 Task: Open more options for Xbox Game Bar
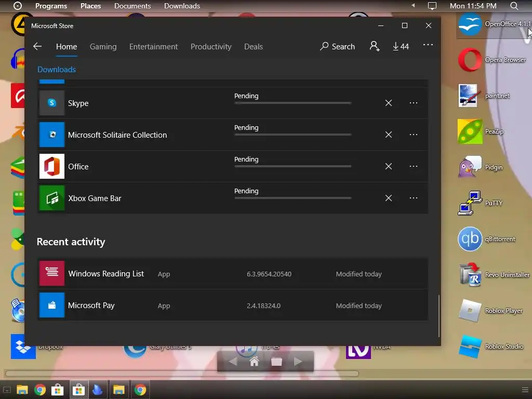pos(413,198)
